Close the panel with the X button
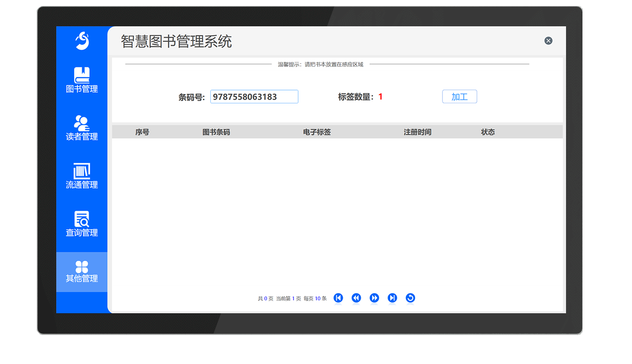 coord(548,41)
